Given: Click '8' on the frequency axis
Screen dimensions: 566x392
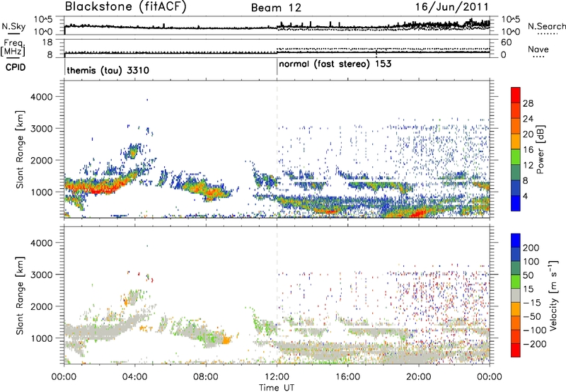Looking at the screenshot, I should coord(50,55).
